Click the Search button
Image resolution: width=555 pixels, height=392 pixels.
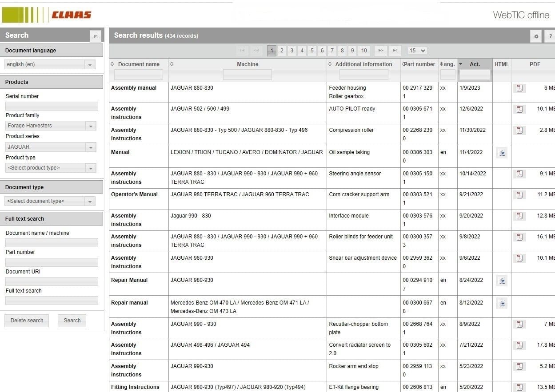click(72, 320)
